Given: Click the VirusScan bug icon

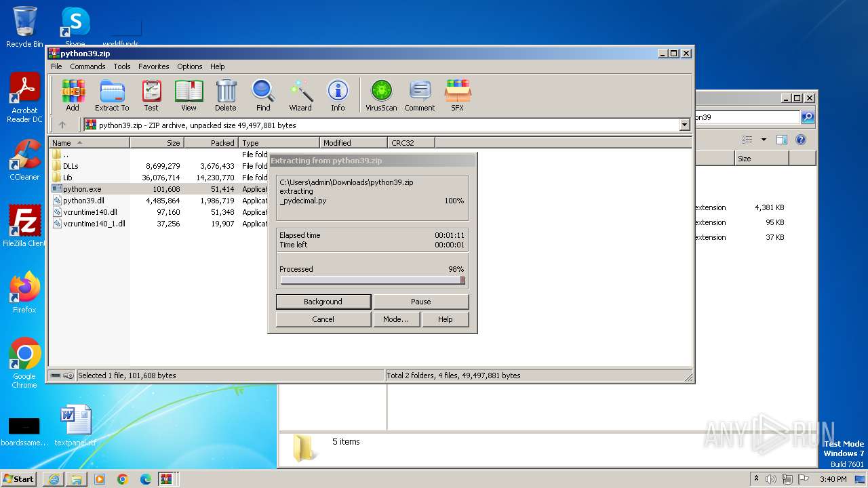Looking at the screenshot, I should 381,95.
